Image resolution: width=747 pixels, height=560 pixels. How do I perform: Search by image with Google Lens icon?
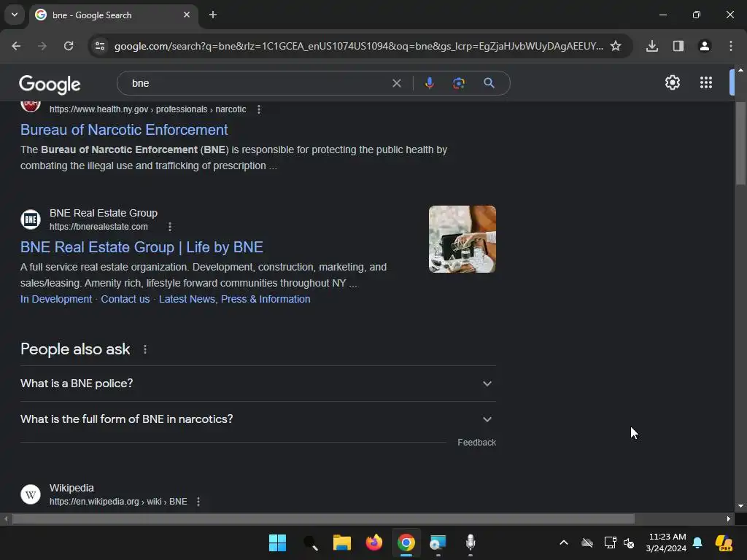(459, 83)
